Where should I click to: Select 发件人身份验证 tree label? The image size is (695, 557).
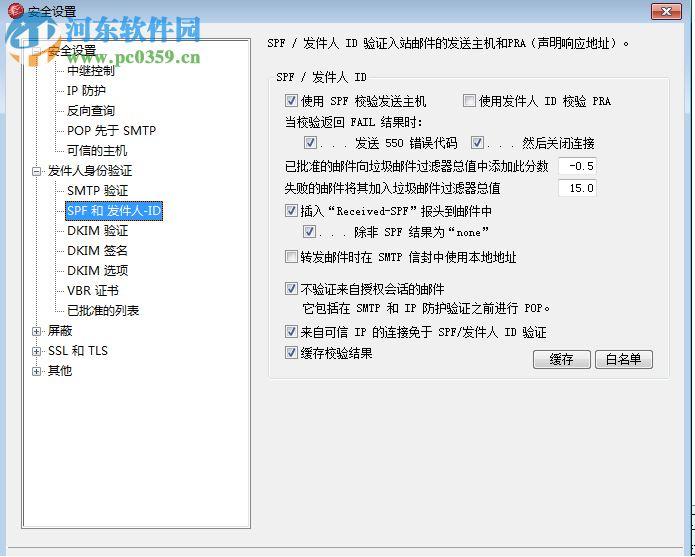tap(90, 171)
